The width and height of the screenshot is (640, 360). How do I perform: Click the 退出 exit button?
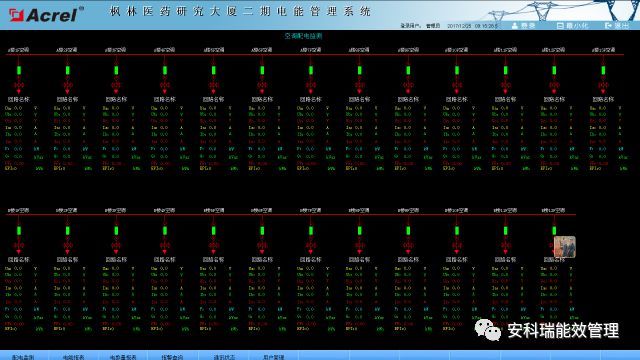[x=617, y=25]
